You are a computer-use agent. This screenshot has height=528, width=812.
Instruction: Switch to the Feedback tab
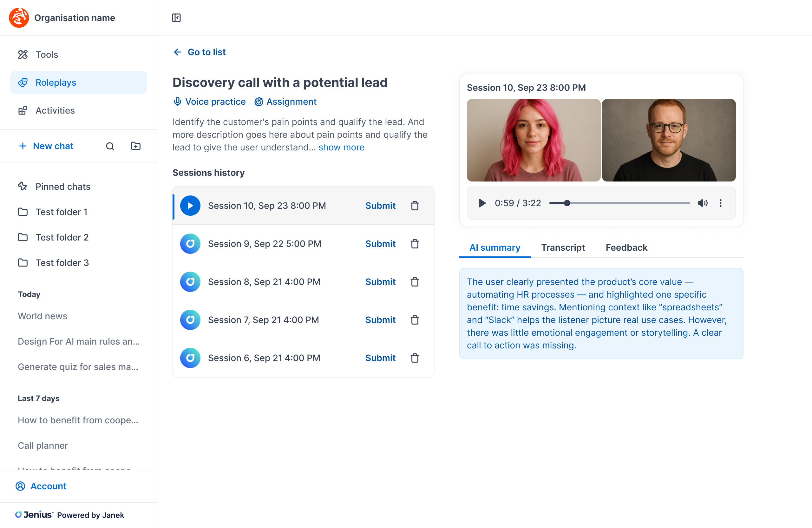click(x=626, y=247)
